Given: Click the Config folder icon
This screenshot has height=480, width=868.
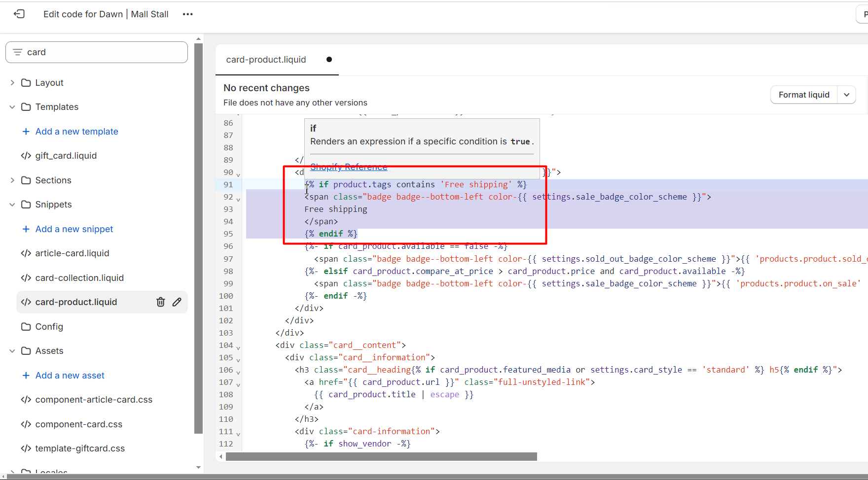Looking at the screenshot, I should coord(26,327).
